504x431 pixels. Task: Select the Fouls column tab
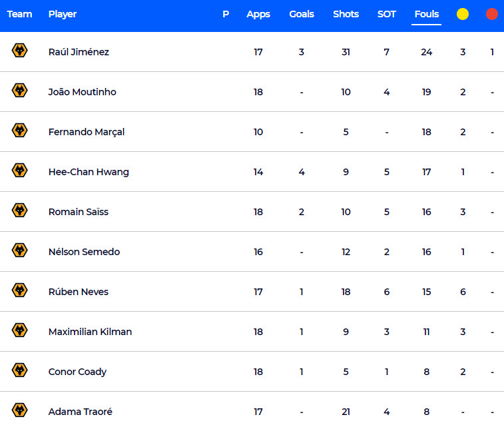[427, 14]
